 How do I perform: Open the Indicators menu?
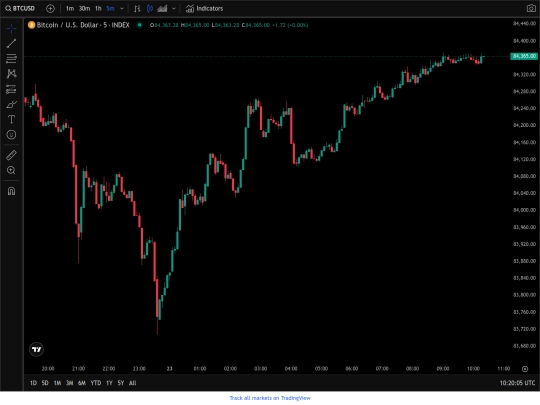[x=205, y=9]
